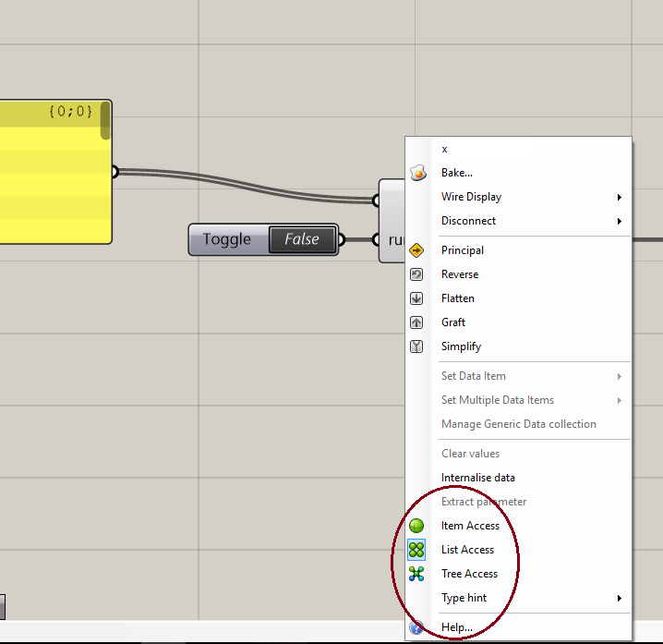Expand the Set Data Item submenu arrow

(x=620, y=377)
